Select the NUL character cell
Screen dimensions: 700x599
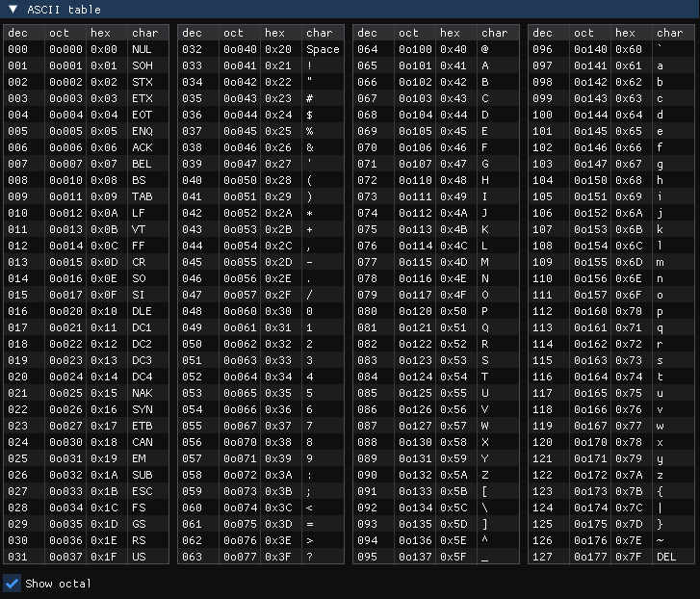[x=142, y=49]
